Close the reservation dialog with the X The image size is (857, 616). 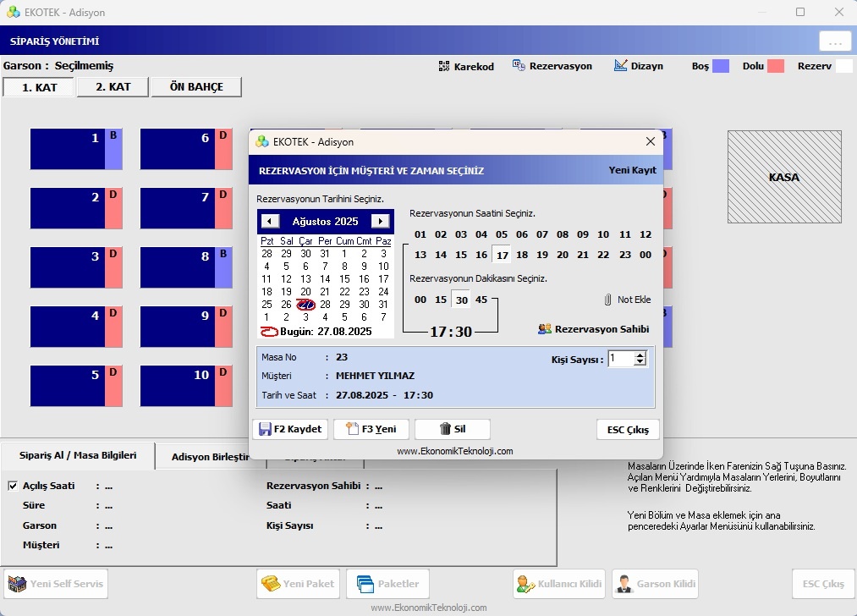651,141
